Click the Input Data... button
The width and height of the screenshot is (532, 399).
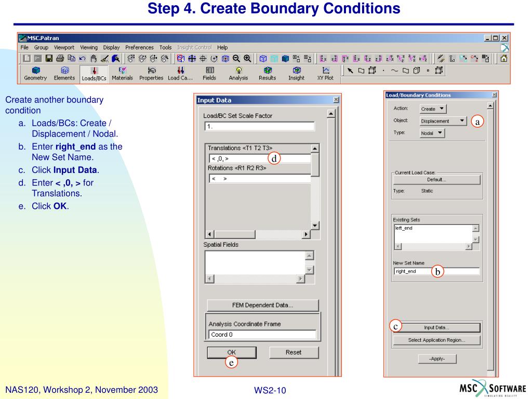436,328
